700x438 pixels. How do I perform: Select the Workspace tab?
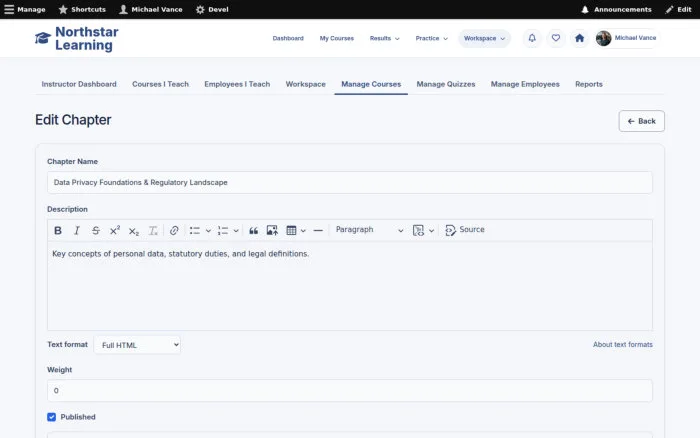point(305,84)
